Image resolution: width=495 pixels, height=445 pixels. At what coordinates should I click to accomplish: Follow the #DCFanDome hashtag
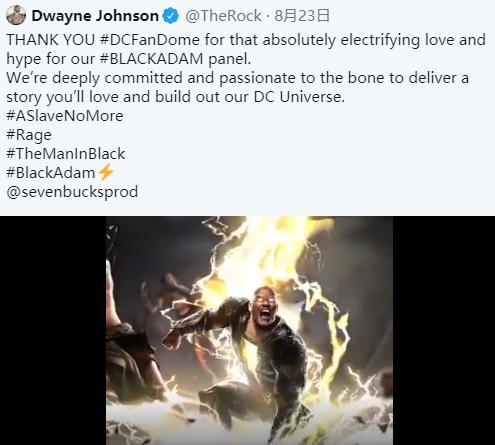tap(150, 40)
